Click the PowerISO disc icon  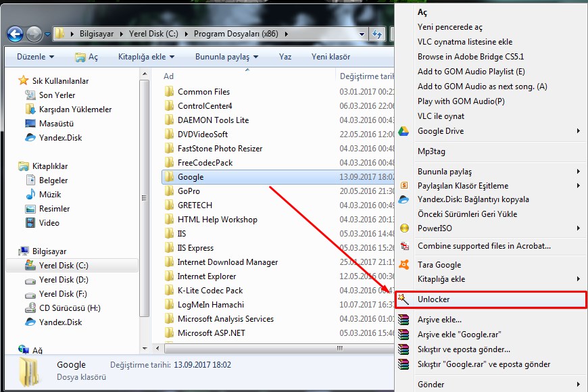coord(404,228)
